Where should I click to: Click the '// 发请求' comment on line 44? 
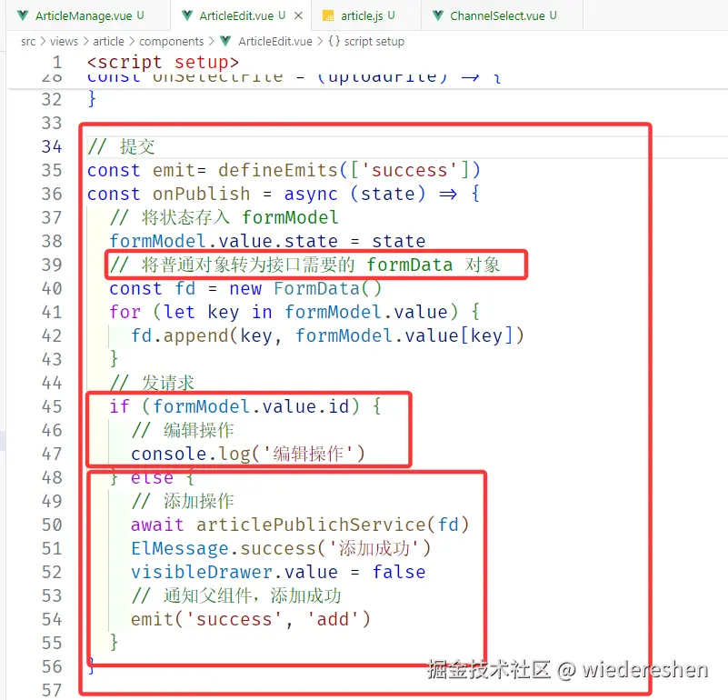(x=152, y=384)
